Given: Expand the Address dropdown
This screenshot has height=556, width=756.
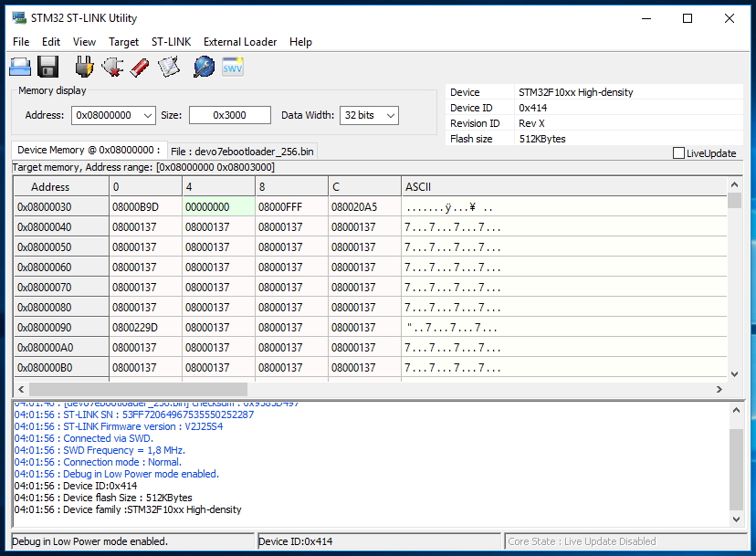Looking at the screenshot, I should point(148,116).
